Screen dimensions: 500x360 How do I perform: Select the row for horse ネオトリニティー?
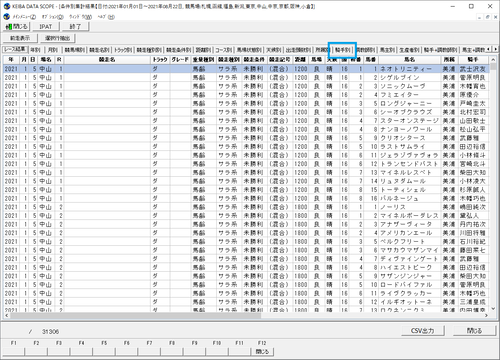pos(246,69)
